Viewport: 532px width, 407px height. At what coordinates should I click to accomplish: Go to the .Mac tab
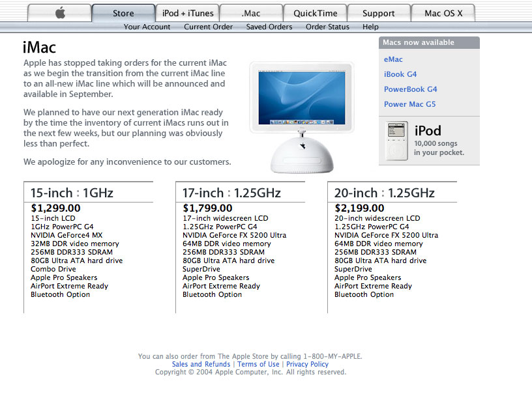[x=251, y=13]
